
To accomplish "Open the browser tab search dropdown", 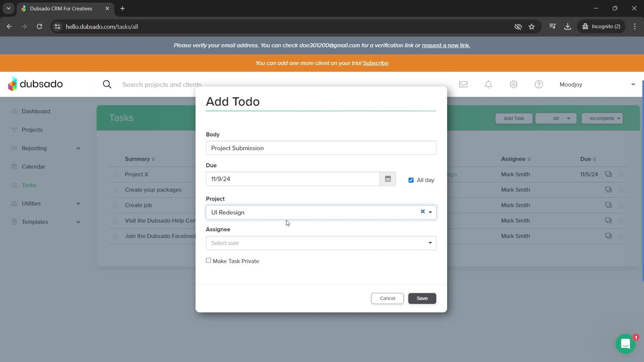I will click(x=8, y=8).
